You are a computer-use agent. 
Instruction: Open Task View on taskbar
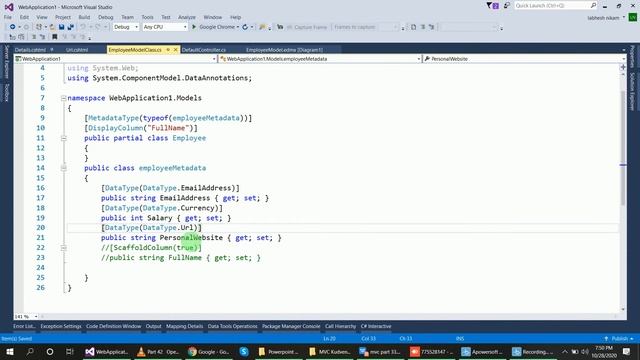click(69, 351)
